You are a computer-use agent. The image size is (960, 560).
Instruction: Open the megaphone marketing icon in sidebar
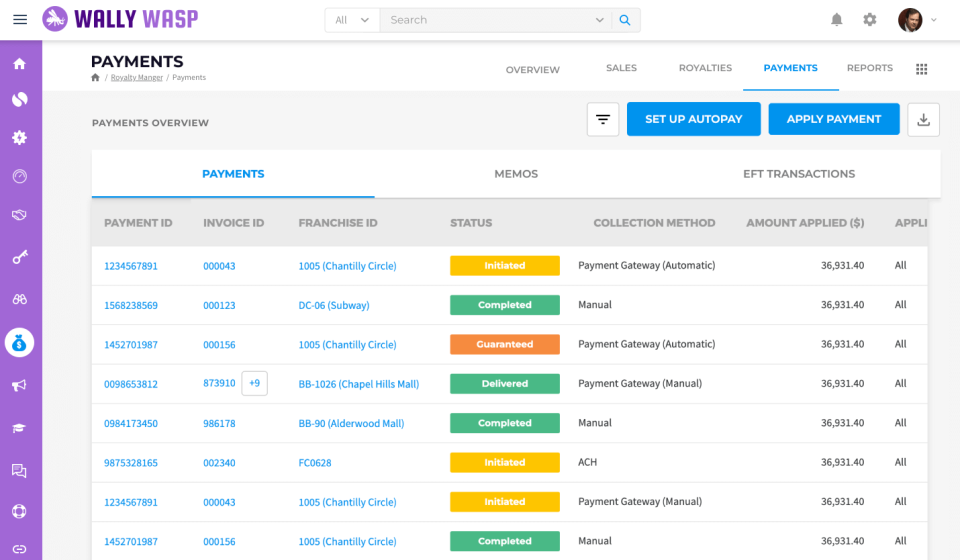[19, 386]
